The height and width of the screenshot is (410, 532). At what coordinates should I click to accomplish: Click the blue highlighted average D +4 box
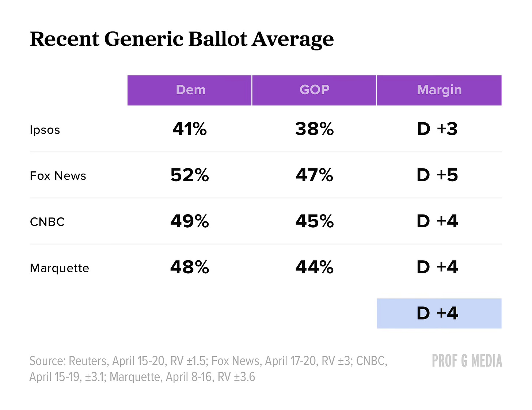click(x=439, y=313)
